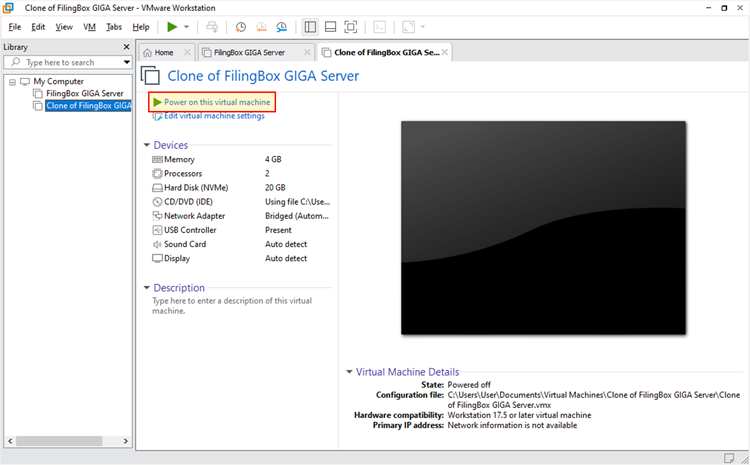Viewport: 750px width, 465px height.
Task: Click the Memory device icon
Action: (157, 160)
